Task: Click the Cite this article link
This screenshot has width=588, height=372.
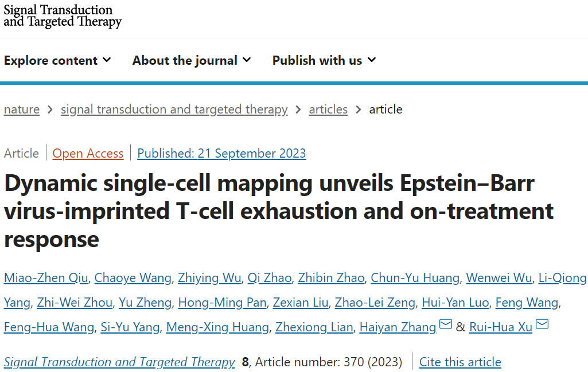Action: (x=460, y=362)
